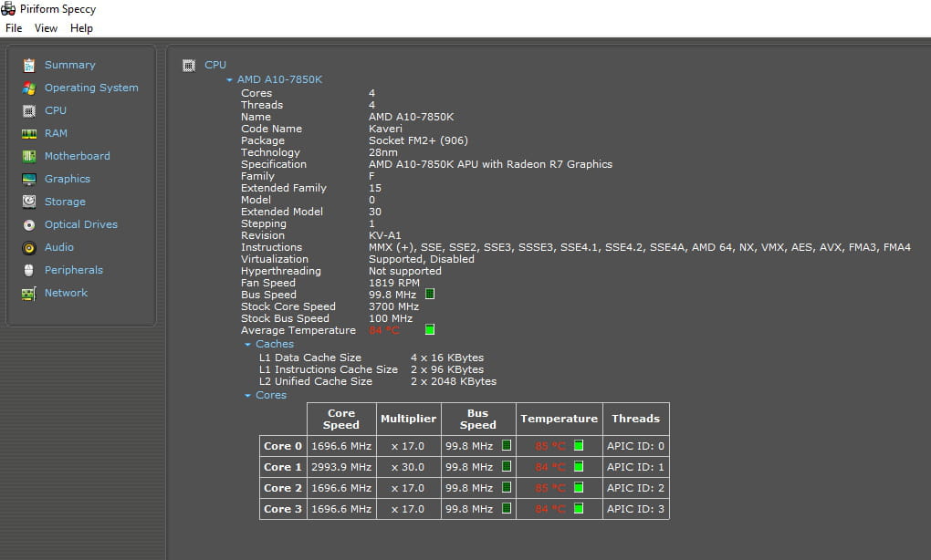Screen dimensions: 931x560
Task: Click Core 1 temperature indicator icon
Action: (x=579, y=466)
